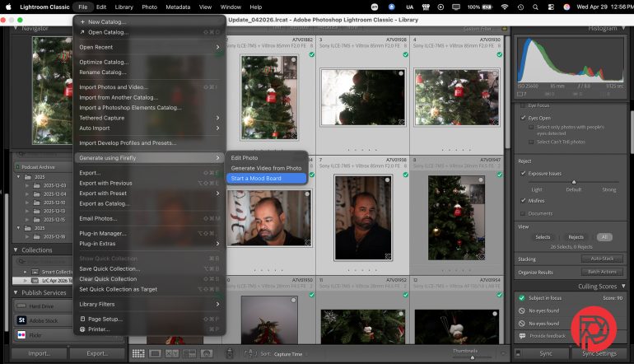Enable Select only photos with people's eyes detected
Viewport: 634px width, 364px height.
coord(531,127)
